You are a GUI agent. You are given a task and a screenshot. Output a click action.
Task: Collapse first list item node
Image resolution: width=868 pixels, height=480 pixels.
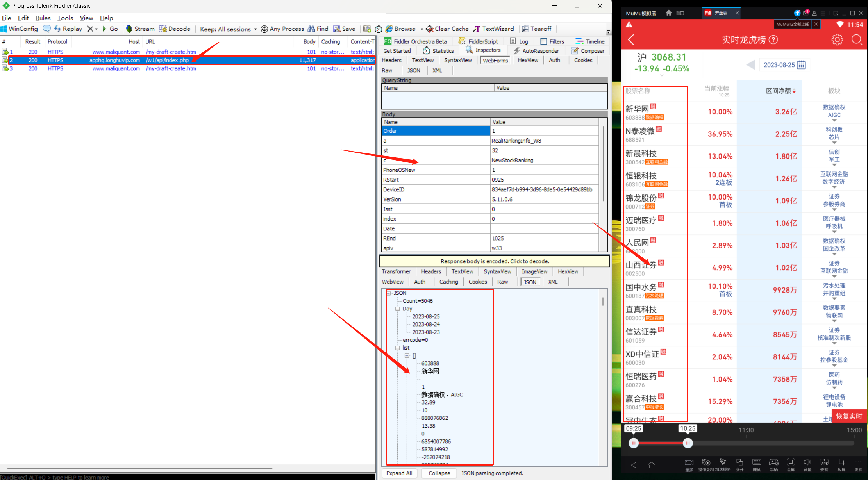407,355
